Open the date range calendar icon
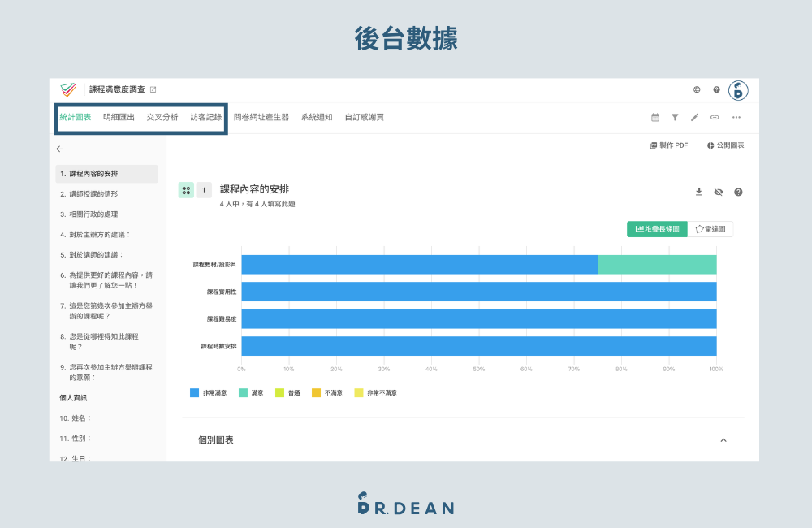The height and width of the screenshot is (528, 812). click(x=654, y=117)
